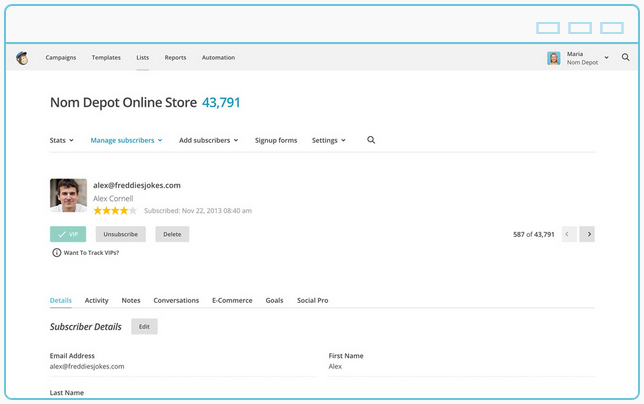This screenshot has height=404, width=644.
Task: Expand the Maria account dropdown arrow
Action: tap(606, 57)
